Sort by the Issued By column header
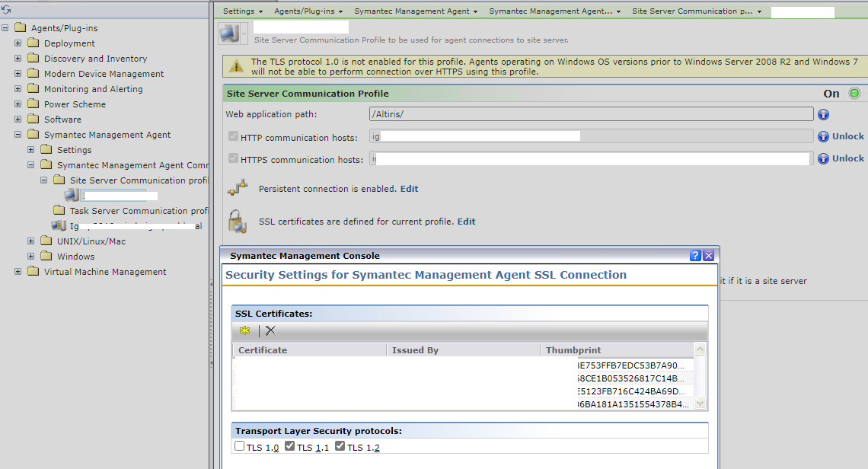The height and width of the screenshot is (469, 868). pyautogui.click(x=463, y=350)
